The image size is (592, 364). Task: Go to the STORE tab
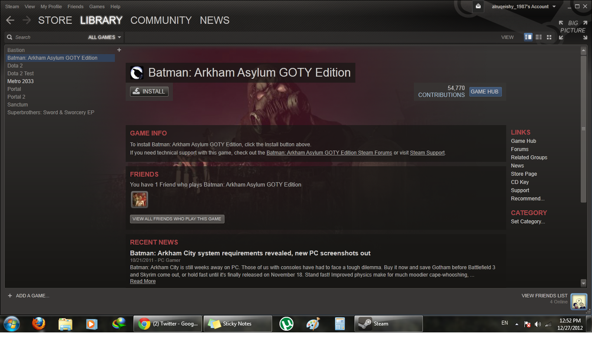point(55,20)
